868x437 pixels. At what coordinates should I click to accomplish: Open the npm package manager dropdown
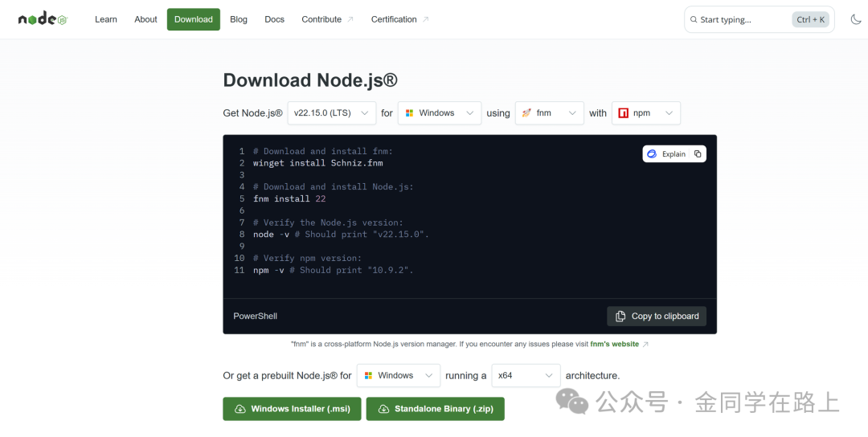[x=646, y=112]
